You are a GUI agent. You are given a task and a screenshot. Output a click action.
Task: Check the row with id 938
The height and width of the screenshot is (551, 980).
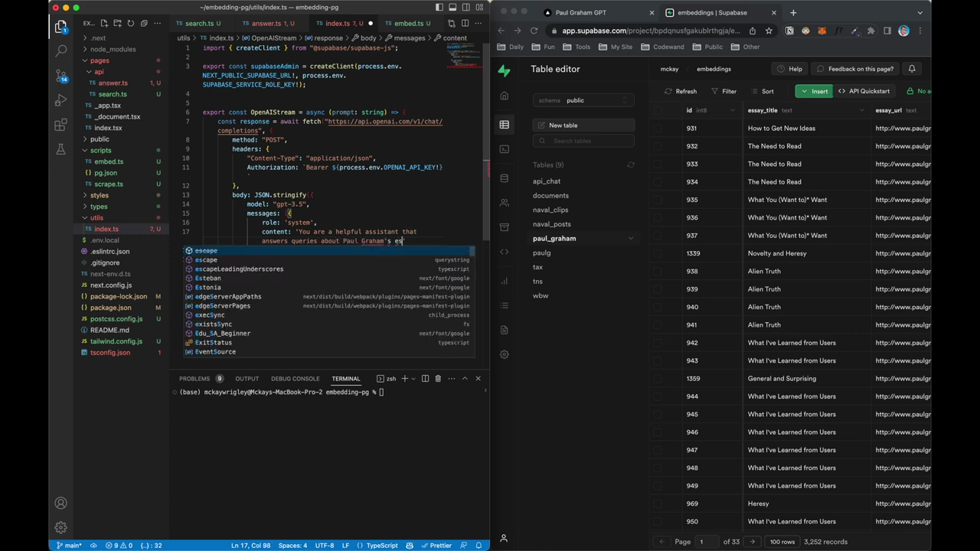(x=658, y=271)
